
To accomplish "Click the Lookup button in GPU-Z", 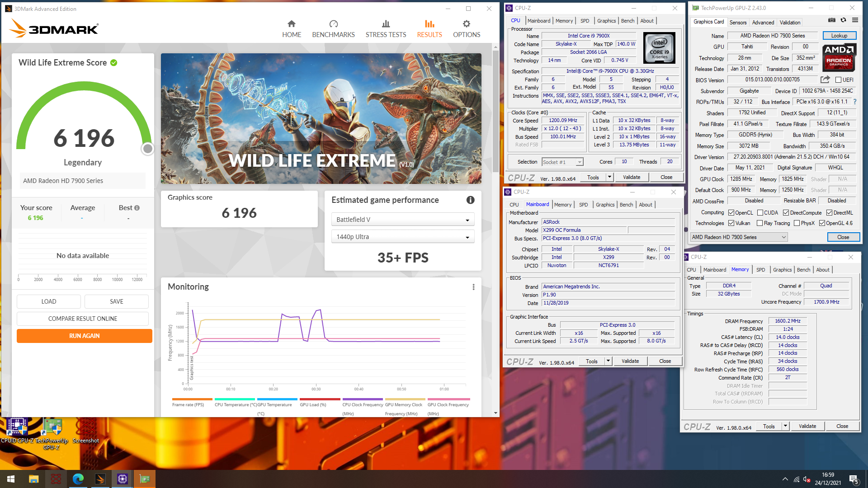I will pos(839,36).
